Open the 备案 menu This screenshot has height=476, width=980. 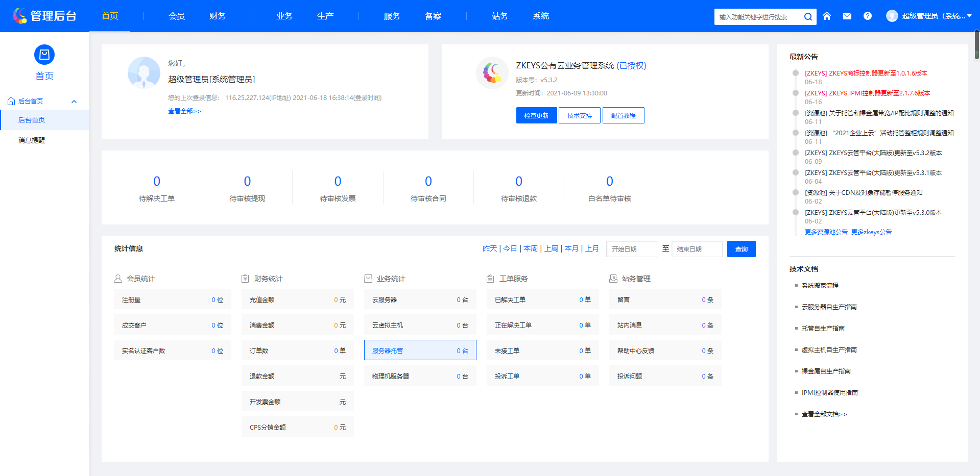click(433, 16)
